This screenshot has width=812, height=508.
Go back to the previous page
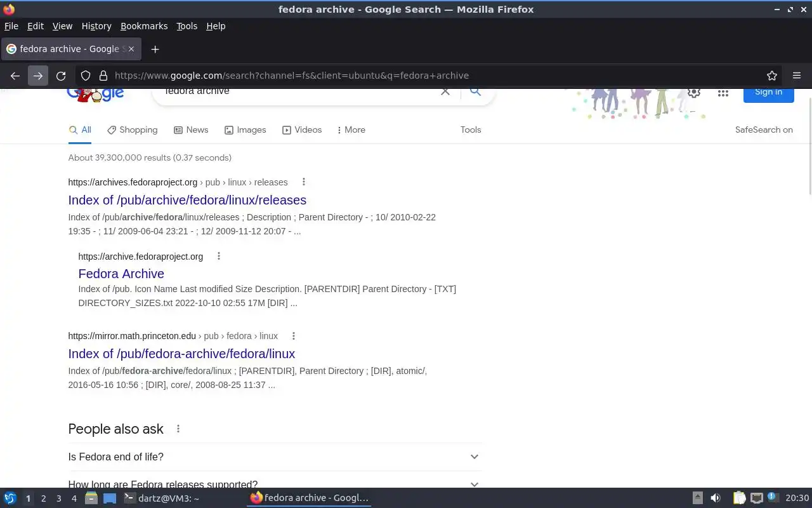(15, 76)
